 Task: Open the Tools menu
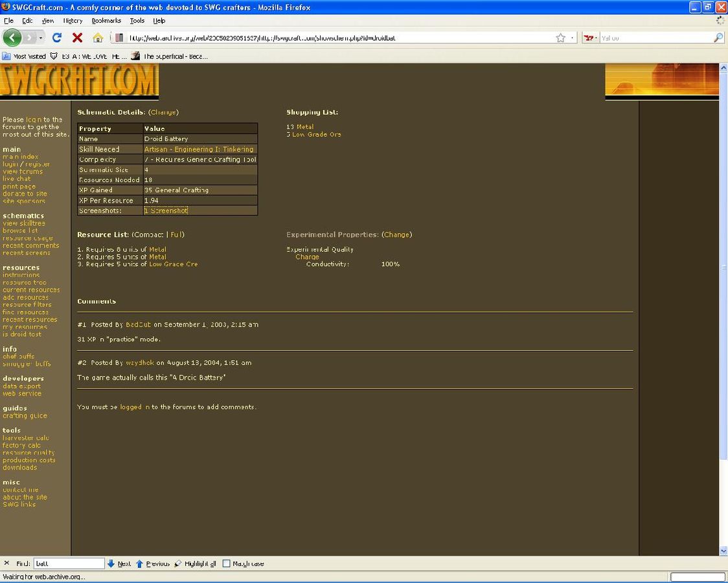pos(137,21)
